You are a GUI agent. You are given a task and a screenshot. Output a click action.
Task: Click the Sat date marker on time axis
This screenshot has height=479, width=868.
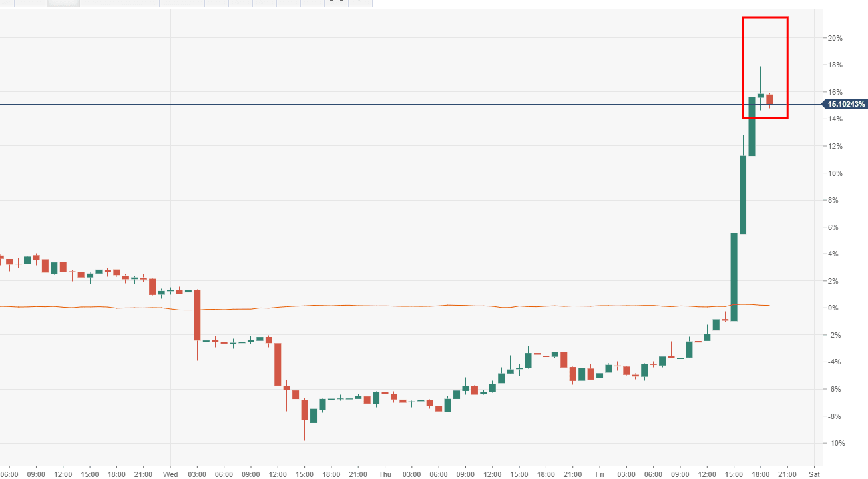point(814,474)
